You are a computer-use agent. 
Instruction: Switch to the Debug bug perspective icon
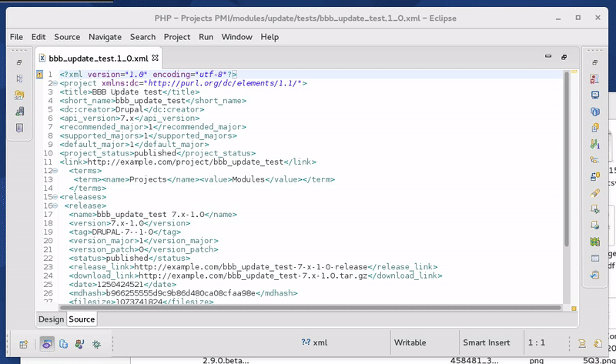click(96, 344)
